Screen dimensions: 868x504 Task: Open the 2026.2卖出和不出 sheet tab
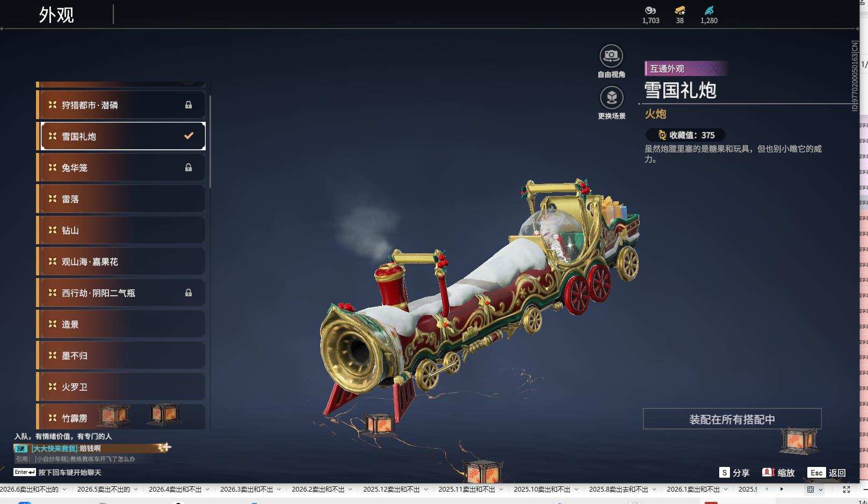tap(318, 490)
